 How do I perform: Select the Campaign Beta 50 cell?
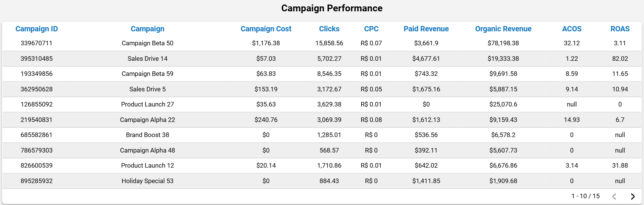coord(147,43)
